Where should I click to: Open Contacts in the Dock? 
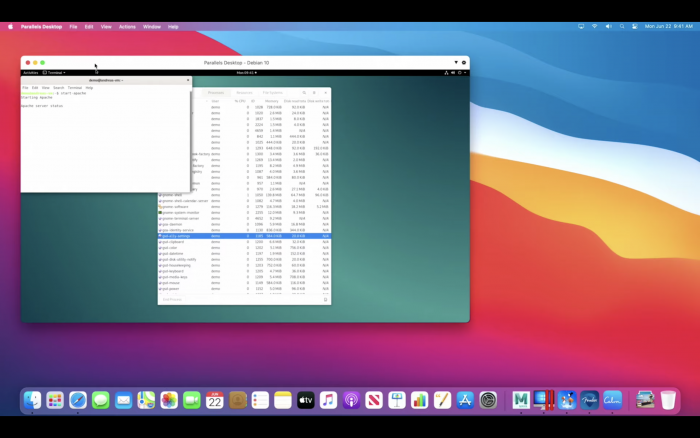point(238,400)
